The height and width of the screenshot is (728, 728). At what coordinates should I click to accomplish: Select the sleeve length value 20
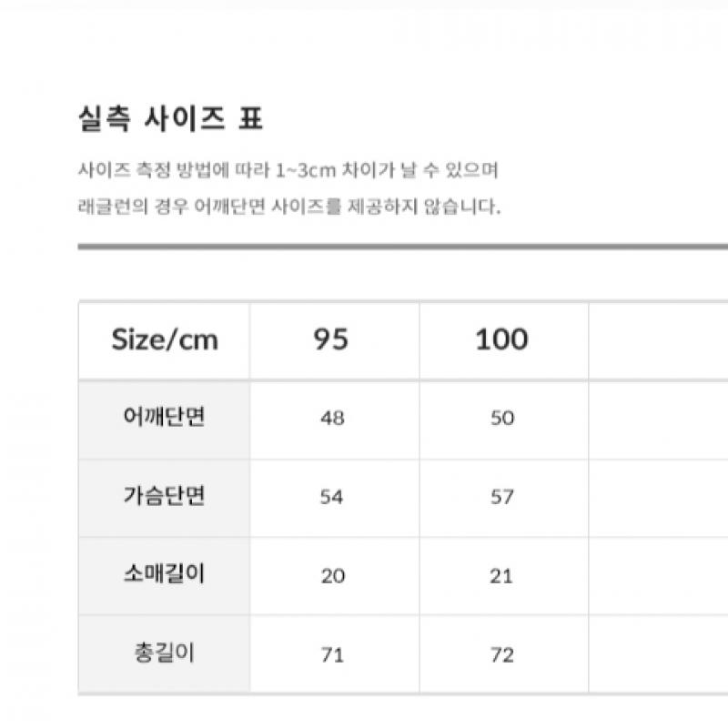pos(332,576)
